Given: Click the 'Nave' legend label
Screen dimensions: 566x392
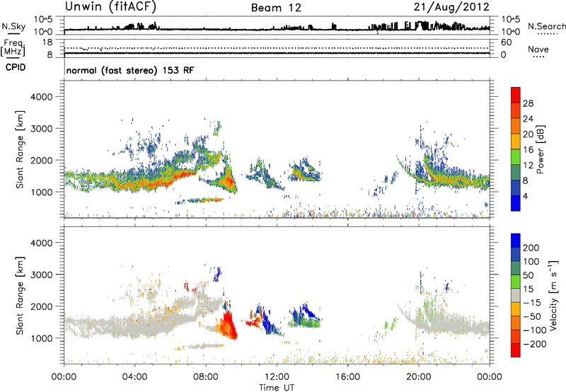Looking at the screenshot, I should (538, 49).
